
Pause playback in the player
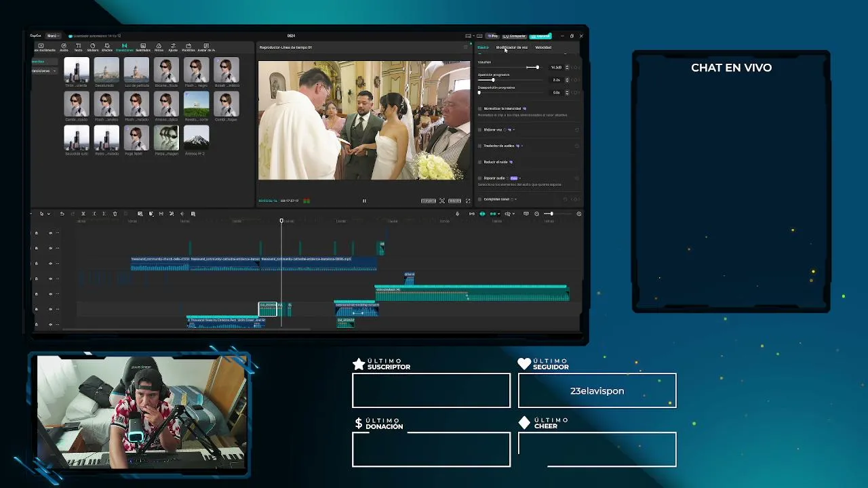coord(364,201)
